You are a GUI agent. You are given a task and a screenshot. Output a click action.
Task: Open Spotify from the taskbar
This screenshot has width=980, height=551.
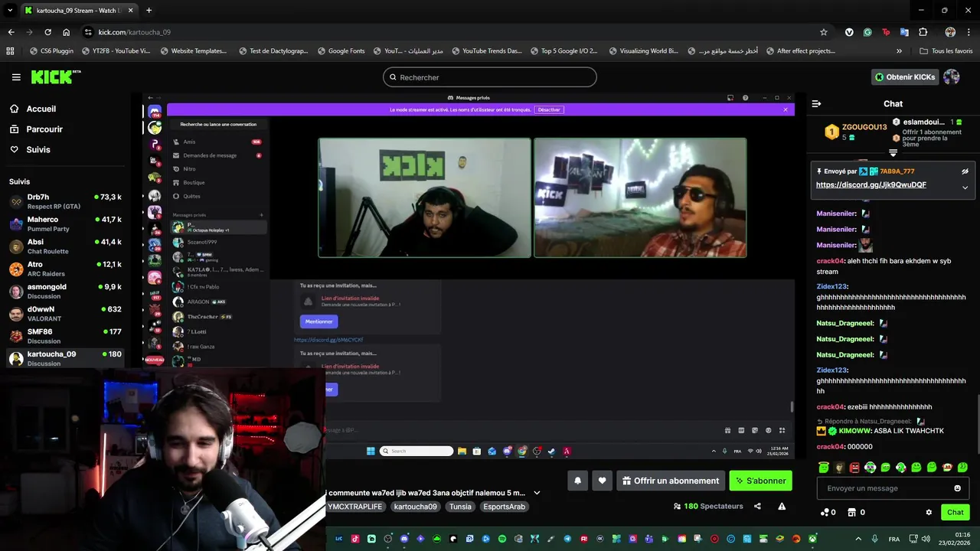point(502,539)
